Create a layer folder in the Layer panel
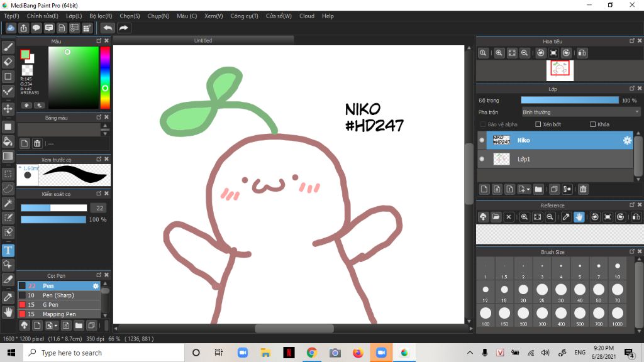The width and height of the screenshot is (644, 362). (x=538, y=189)
